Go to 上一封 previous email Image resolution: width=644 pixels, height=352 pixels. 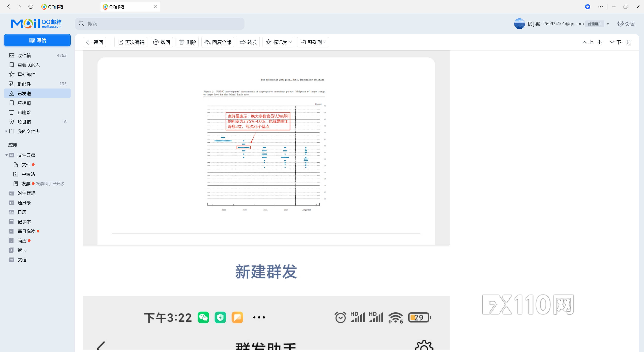pos(593,42)
